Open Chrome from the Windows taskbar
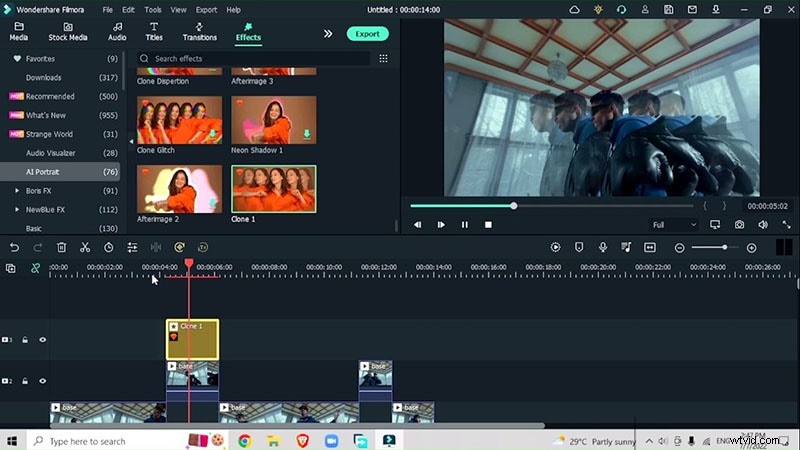The width and height of the screenshot is (800, 450). click(x=244, y=441)
